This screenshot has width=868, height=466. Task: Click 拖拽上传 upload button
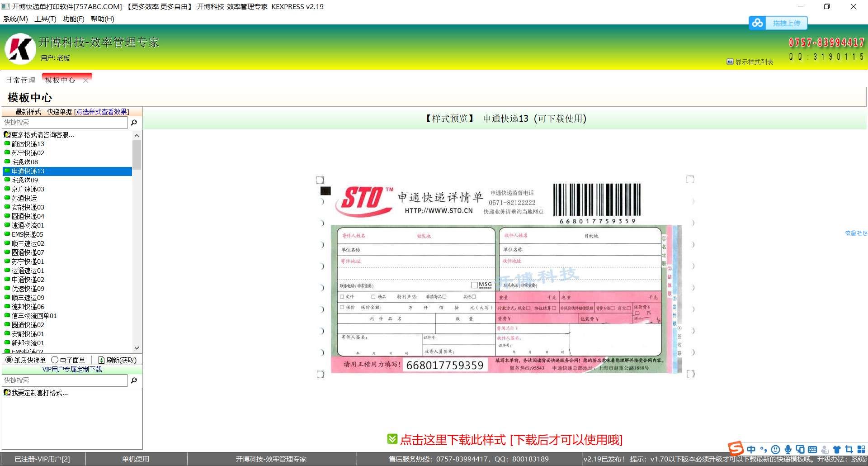coord(787,23)
